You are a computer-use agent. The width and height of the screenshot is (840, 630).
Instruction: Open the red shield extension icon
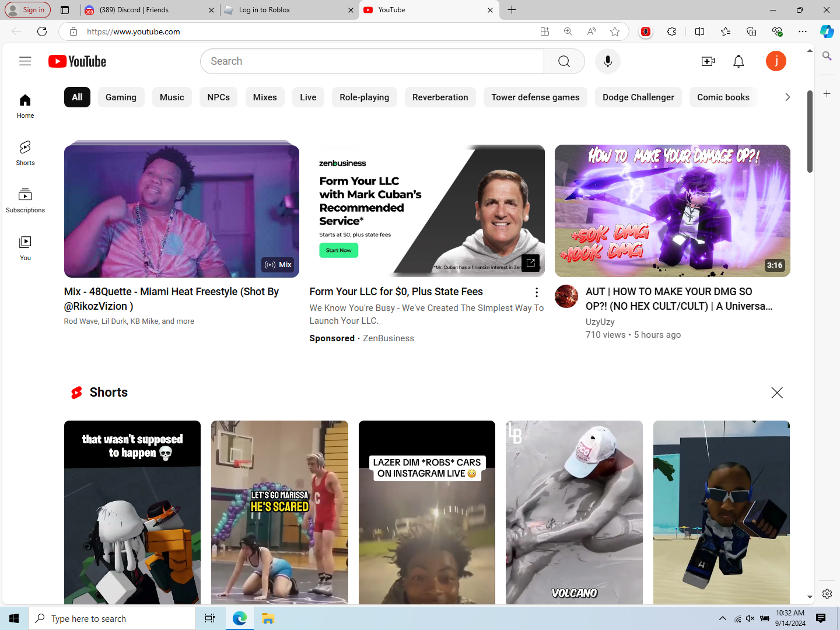[x=646, y=32]
